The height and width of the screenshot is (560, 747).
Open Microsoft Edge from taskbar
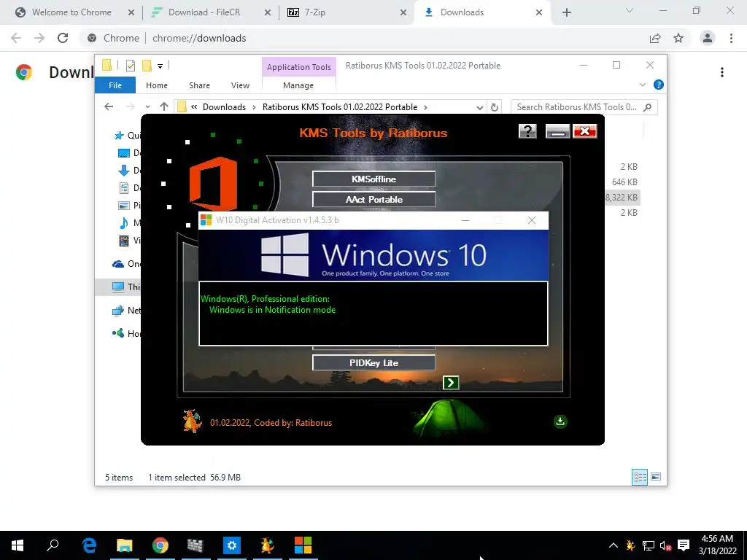point(88,545)
